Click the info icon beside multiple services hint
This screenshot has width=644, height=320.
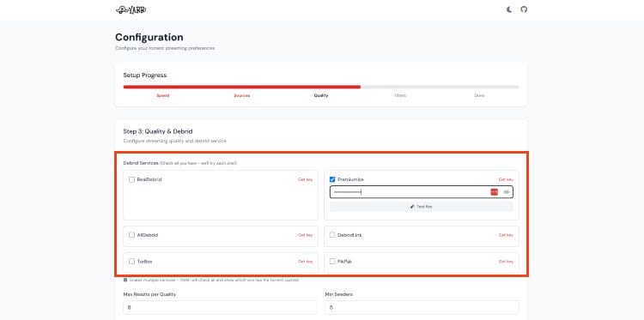click(125, 280)
